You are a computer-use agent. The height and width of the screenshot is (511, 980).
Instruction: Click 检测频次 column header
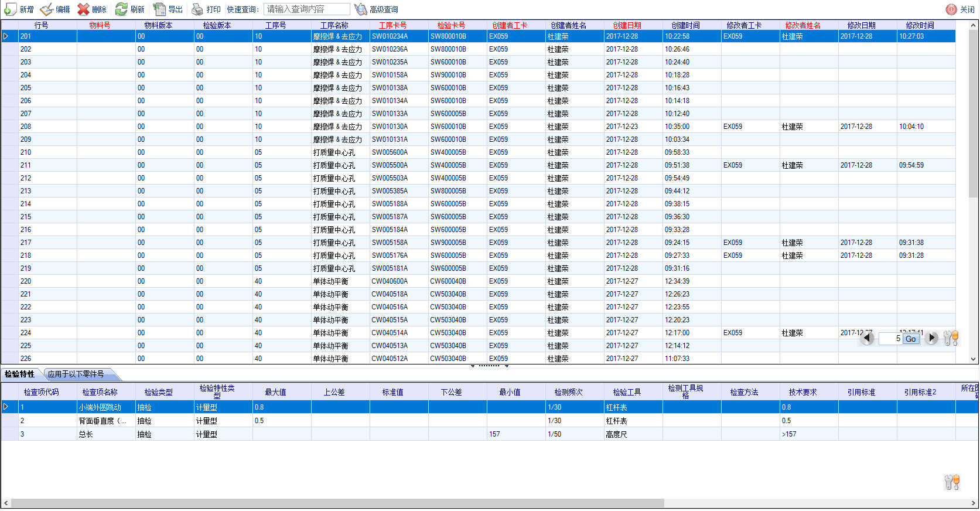tap(568, 392)
